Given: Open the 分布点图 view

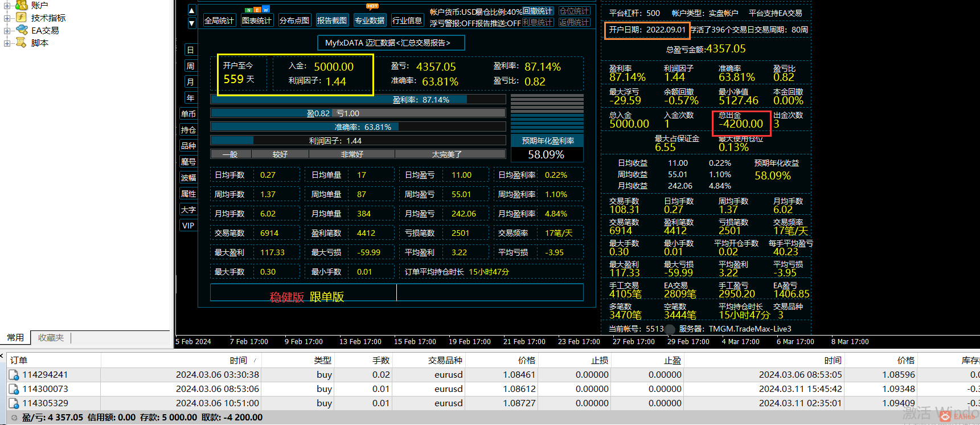Looking at the screenshot, I should 294,21.
